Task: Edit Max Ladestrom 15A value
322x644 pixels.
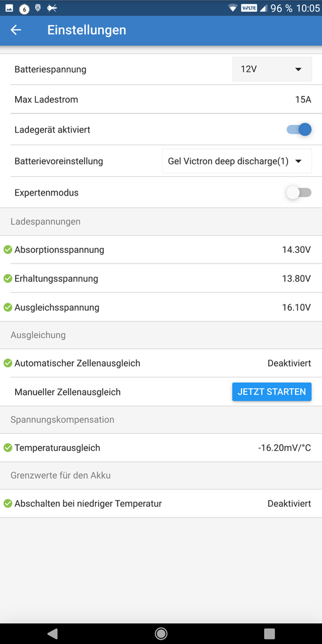Action: [303, 99]
